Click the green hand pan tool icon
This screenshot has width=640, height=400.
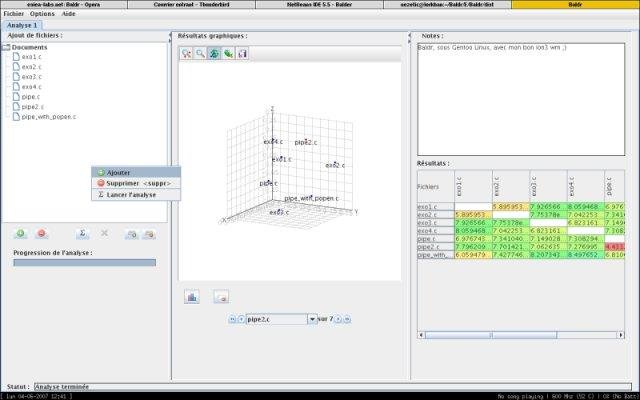pos(229,53)
